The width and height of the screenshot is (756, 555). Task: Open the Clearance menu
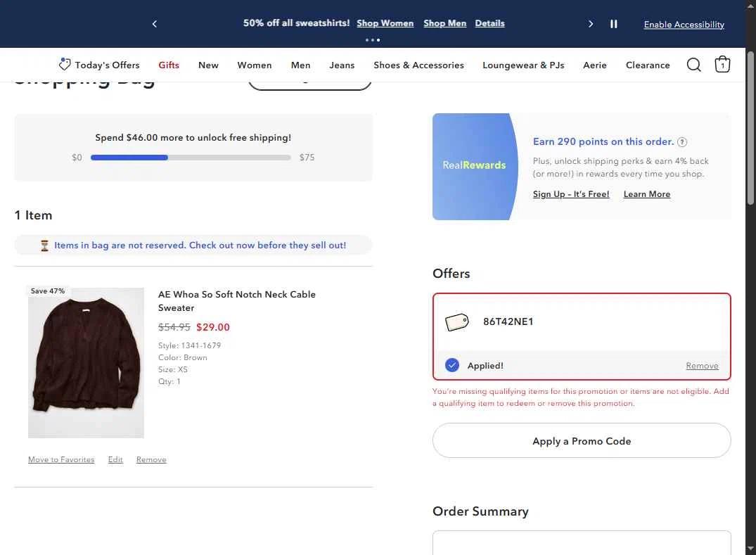tap(648, 65)
